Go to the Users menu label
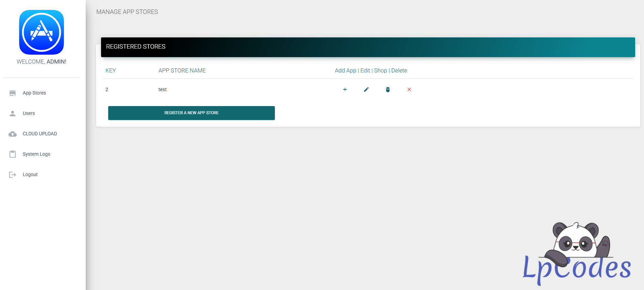The height and width of the screenshot is (290, 644). [x=29, y=114]
